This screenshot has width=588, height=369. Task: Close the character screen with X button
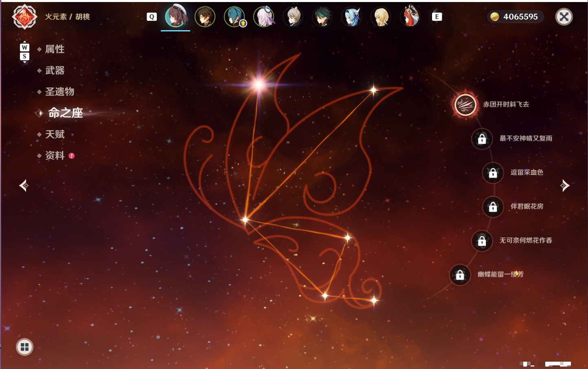(x=564, y=17)
